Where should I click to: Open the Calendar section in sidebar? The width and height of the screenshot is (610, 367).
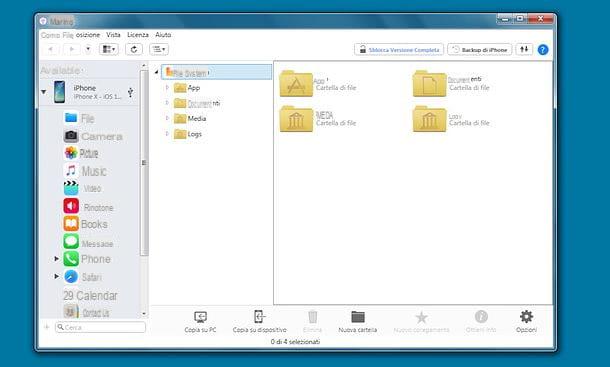pos(90,295)
